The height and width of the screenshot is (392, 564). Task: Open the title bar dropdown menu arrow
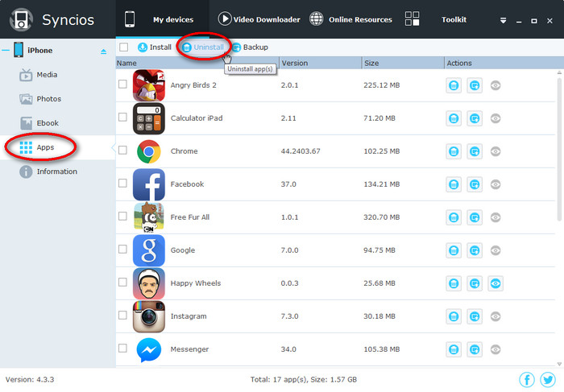[x=504, y=21]
